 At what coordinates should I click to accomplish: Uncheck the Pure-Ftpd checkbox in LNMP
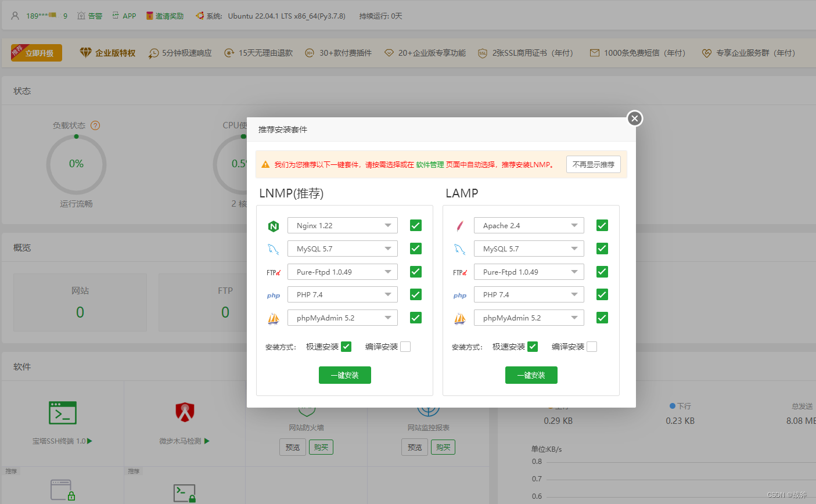coord(416,272)
